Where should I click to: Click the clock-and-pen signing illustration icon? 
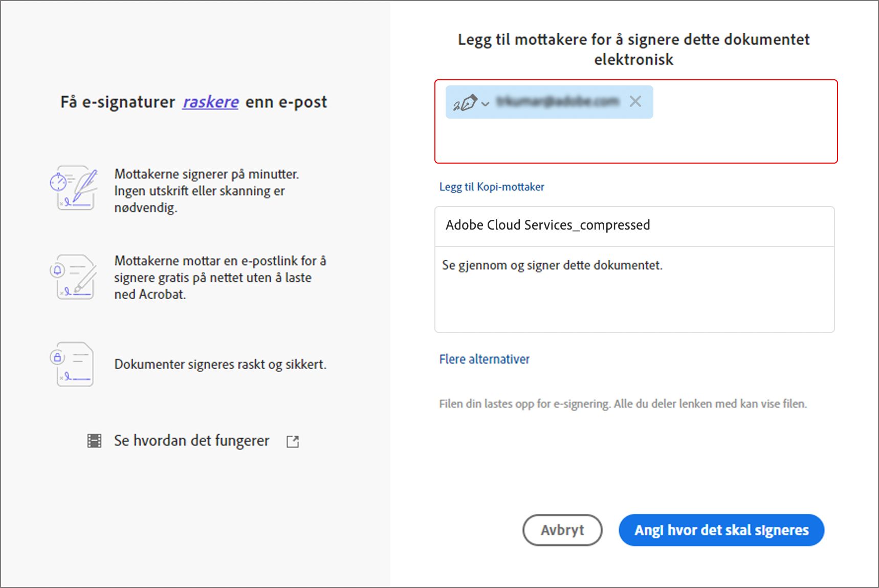point(75,188)
